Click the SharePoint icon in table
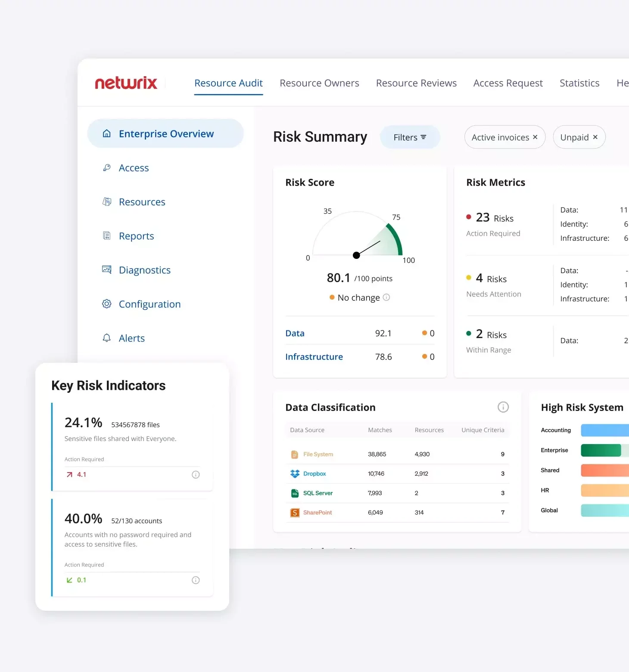The height and width of the screenshot is (672, 629). click(x=295, y=513)
